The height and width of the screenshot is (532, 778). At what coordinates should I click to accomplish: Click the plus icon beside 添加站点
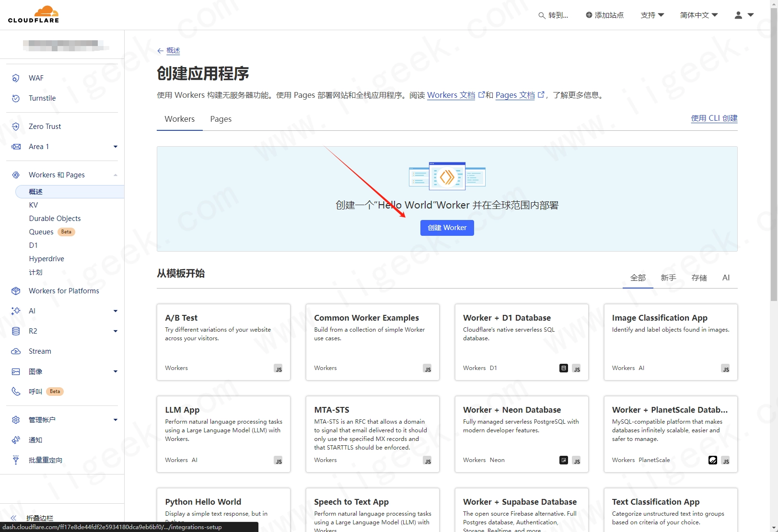(x=589, y=15)
